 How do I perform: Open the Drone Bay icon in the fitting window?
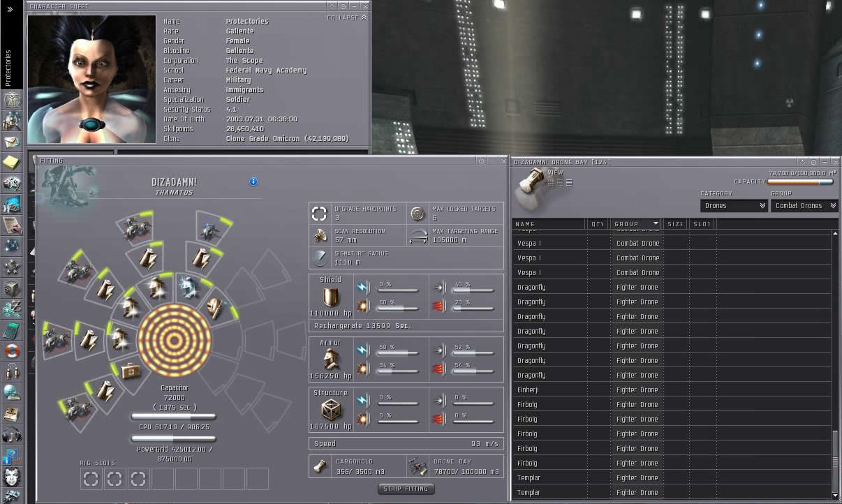(419, 466)
